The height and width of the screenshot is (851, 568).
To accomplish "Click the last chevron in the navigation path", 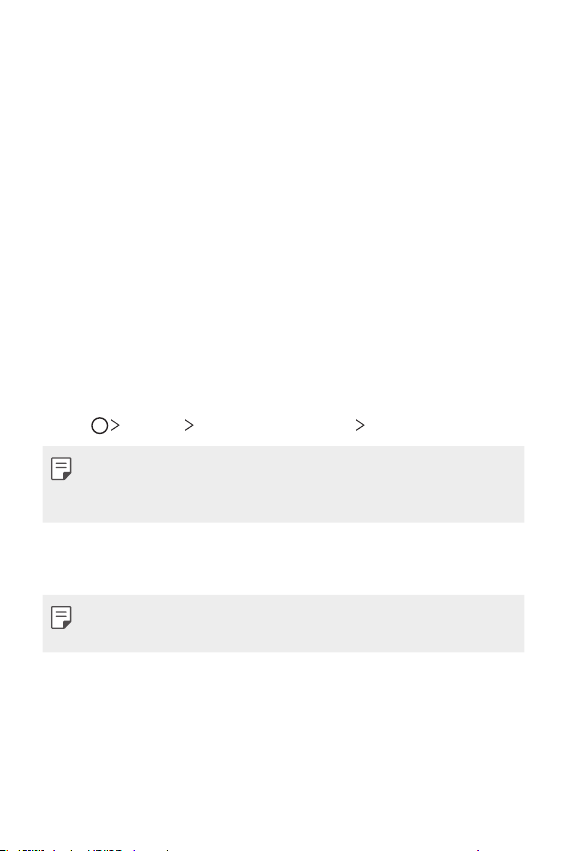I will 360,425.
